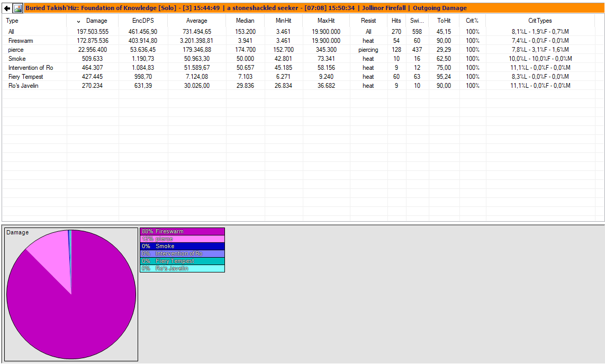
Task: Sort by the ToHit column header
Action: (x=444, y=21)
